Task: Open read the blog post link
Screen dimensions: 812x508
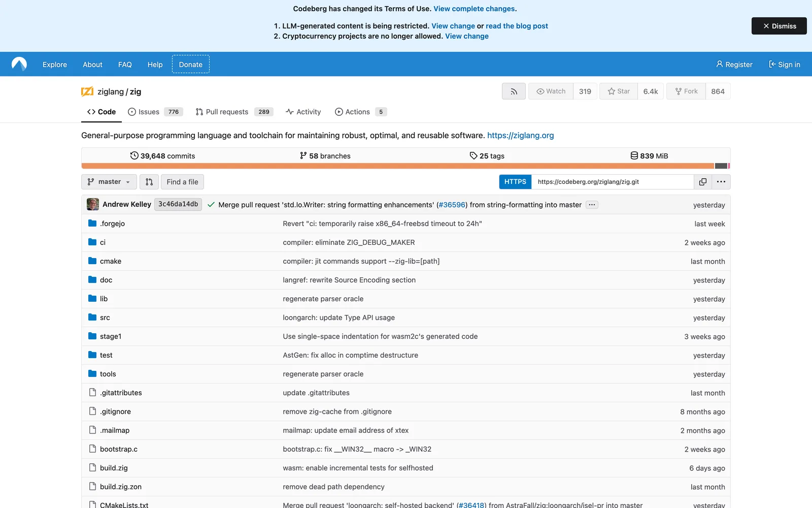Action: [x=517, y=26]
